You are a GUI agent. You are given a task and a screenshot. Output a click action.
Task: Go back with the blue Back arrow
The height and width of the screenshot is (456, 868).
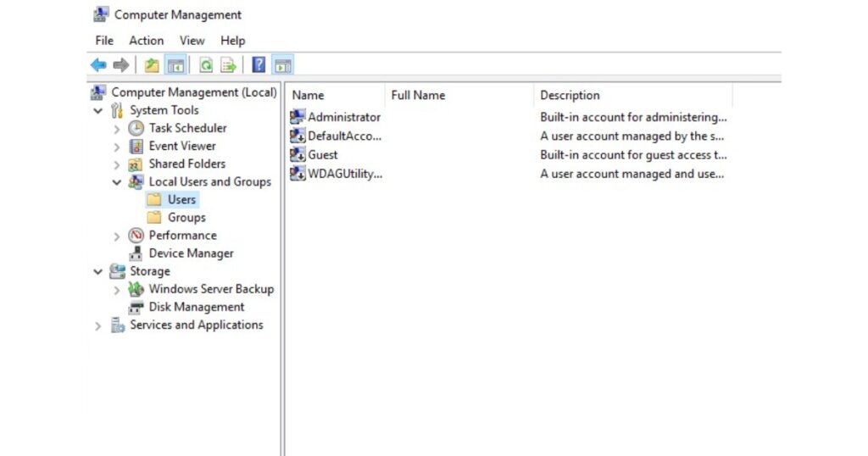click(98, 65)
